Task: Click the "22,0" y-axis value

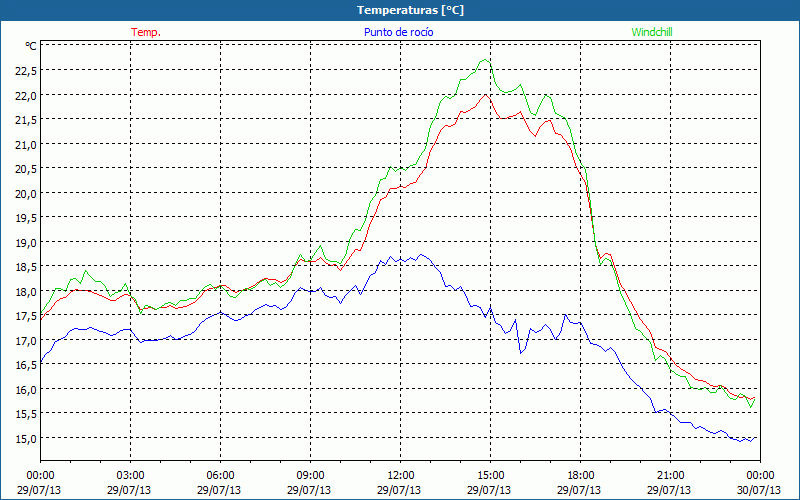Action: click(27, 95)
